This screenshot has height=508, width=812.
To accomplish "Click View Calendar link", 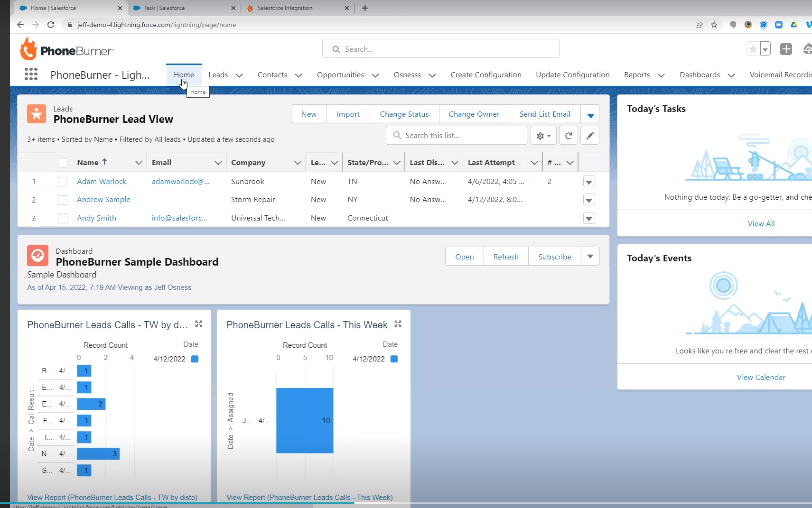I will pyautogui.click(x=761, y=378).
